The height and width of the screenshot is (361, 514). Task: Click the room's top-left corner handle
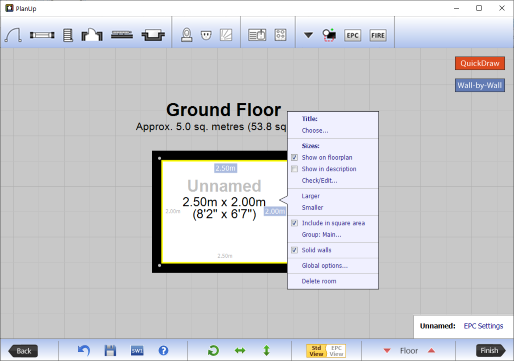click(x=159, y=158)
